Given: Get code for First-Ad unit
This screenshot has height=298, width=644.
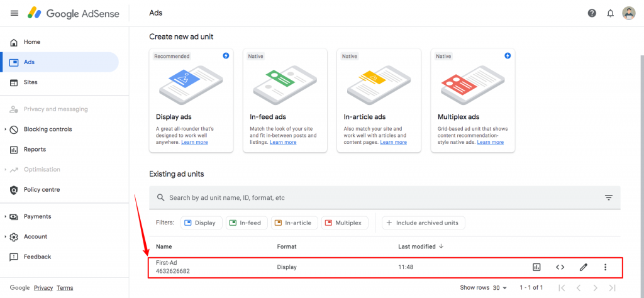Looking at the screenshot, I should 560,267.
